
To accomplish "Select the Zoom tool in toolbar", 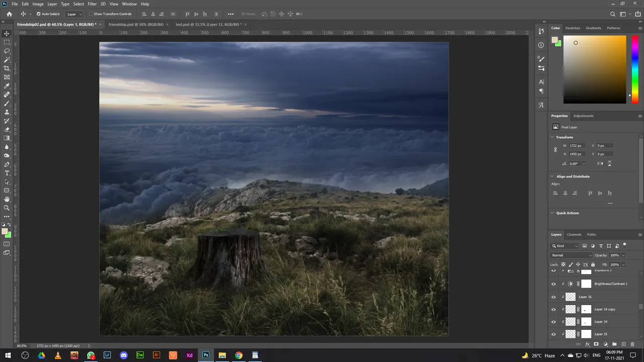I will 7,208.
